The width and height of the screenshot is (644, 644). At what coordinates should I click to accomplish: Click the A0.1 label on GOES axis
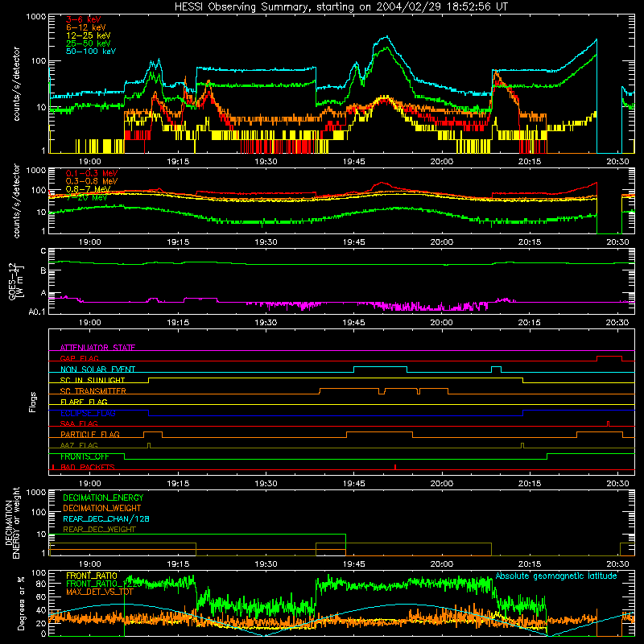pyautogui.click(x=37, y=312)
